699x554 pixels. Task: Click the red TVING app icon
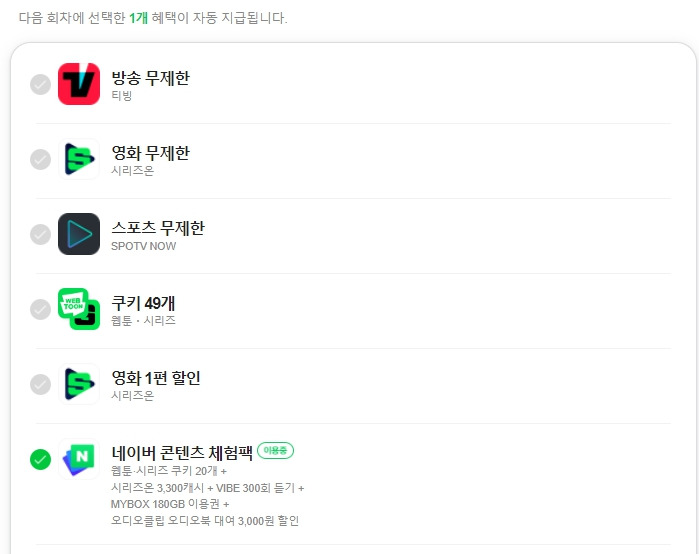point(79,84)
